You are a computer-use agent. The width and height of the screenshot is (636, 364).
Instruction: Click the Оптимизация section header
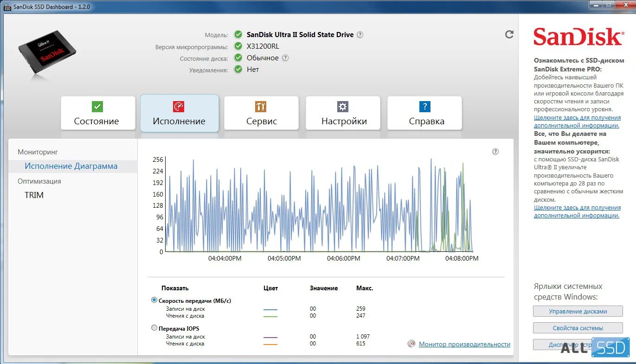[x=39, y=181]
